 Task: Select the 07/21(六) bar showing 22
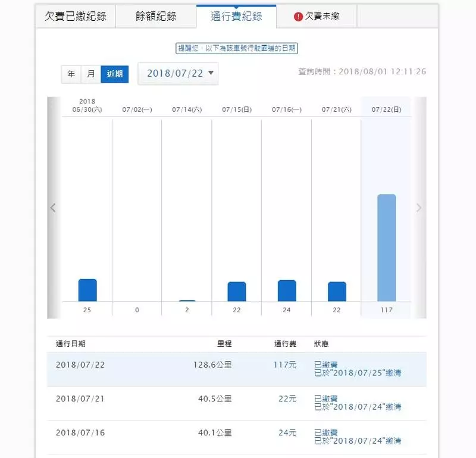pyautogui.click(x=337, y=291)
